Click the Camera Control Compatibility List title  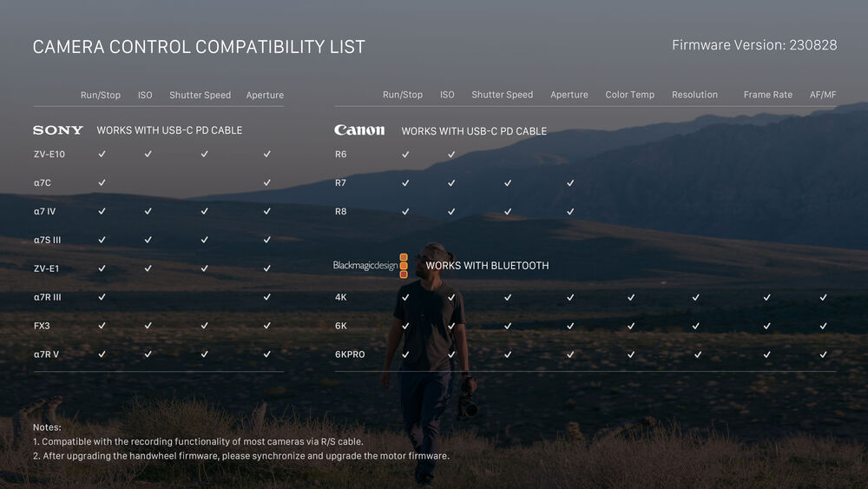199,47
